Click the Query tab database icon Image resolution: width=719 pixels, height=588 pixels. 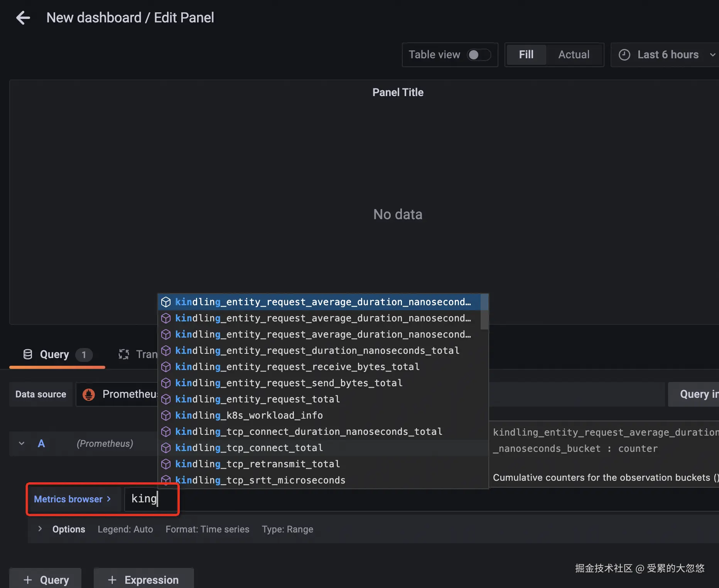tap(28, 354)
